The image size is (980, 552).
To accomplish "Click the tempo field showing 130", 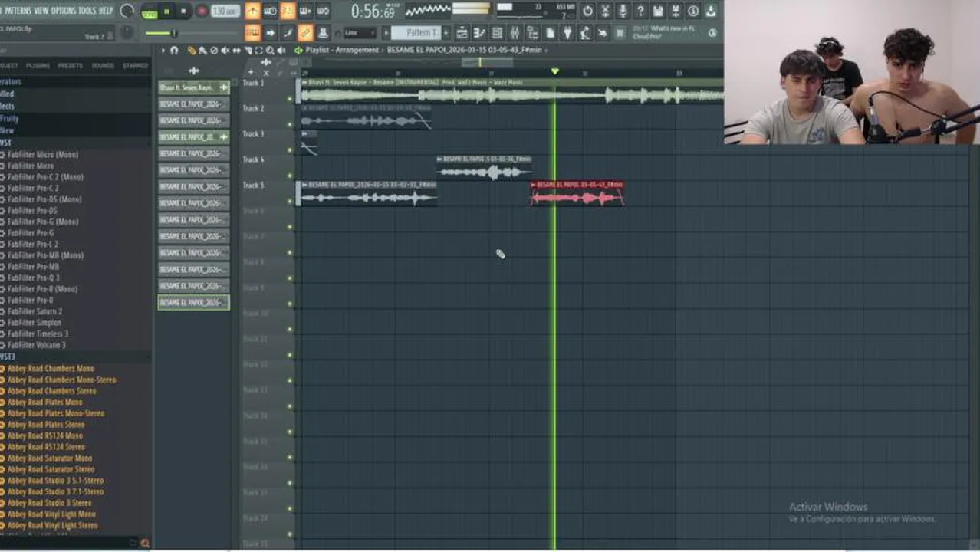I will (x=225, y=11).
